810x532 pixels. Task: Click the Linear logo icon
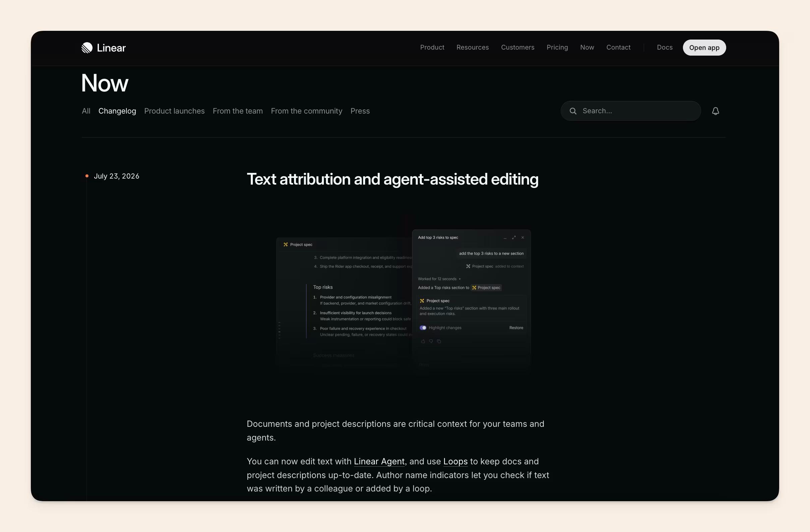point(87,48)
